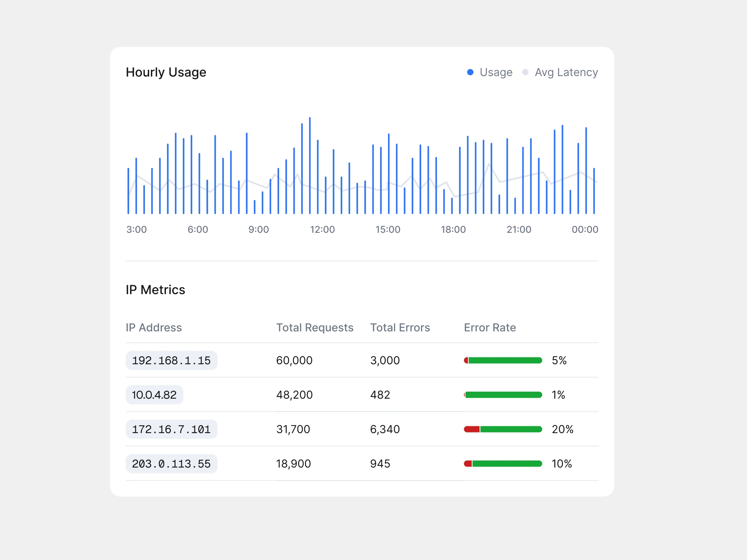This screenshot has height=560, width=747.
Task: Click the 6,340 total errors value
Action: (385, 429)
